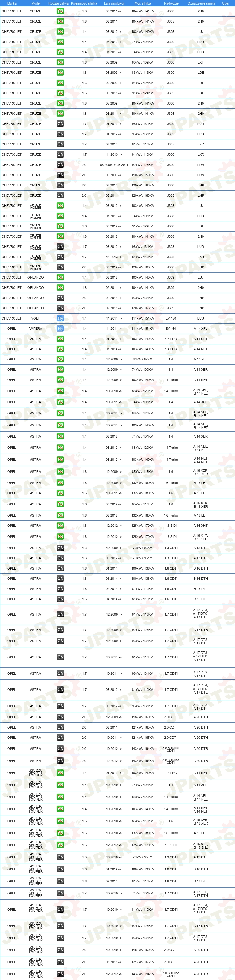
Task: Click petrol icon of Astra 64kW / 87KM row
Action: pyautogui.click(x=60, y=359)
